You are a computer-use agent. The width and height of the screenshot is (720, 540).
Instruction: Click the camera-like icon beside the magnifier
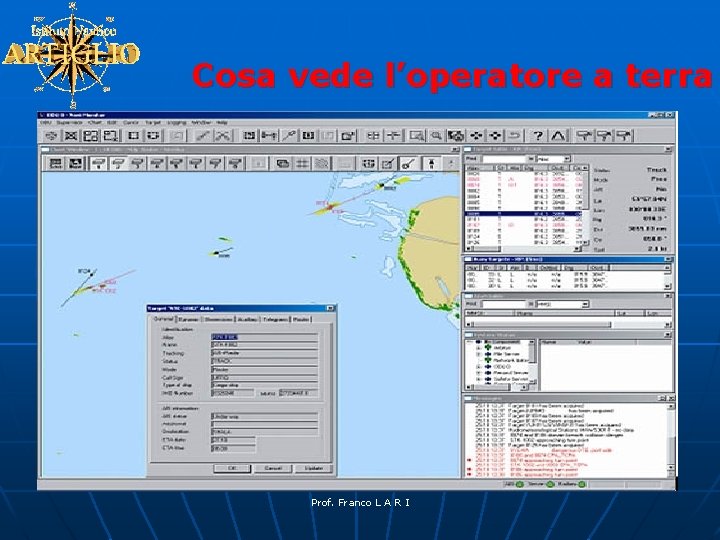point(456,135)
